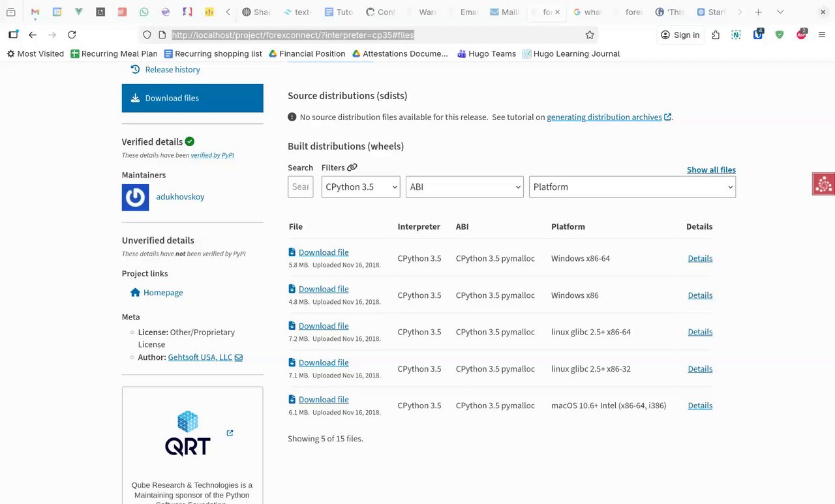The height and width of the screenshot is (504, 835).
Task: Open the CPython 3.5 interpreter dropdown
Action: click(361, 187)
